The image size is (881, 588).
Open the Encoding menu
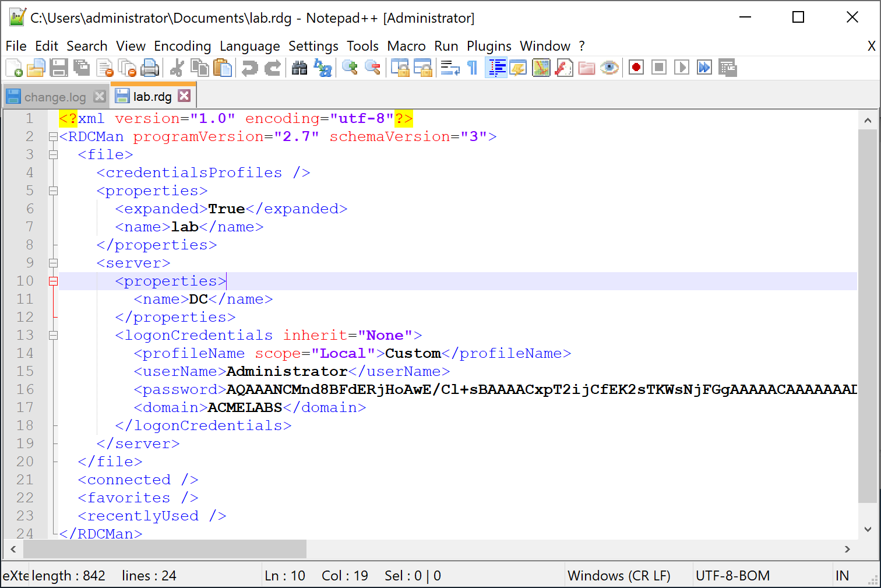(182, 46)
